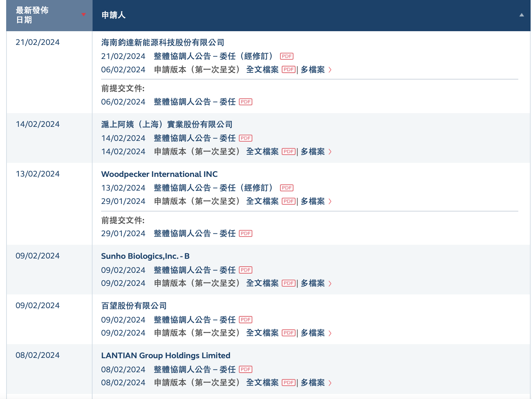Sort by latest publication date red arrow
Screen dimensions: 532x399
pyautogui.click(x=83, y=14)
